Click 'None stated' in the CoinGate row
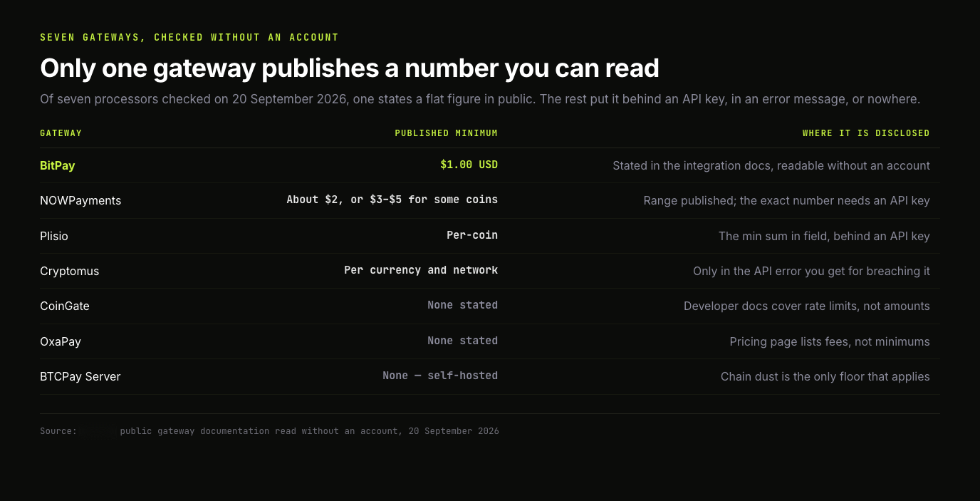980x501 pixels. click(x=463, y=305)
